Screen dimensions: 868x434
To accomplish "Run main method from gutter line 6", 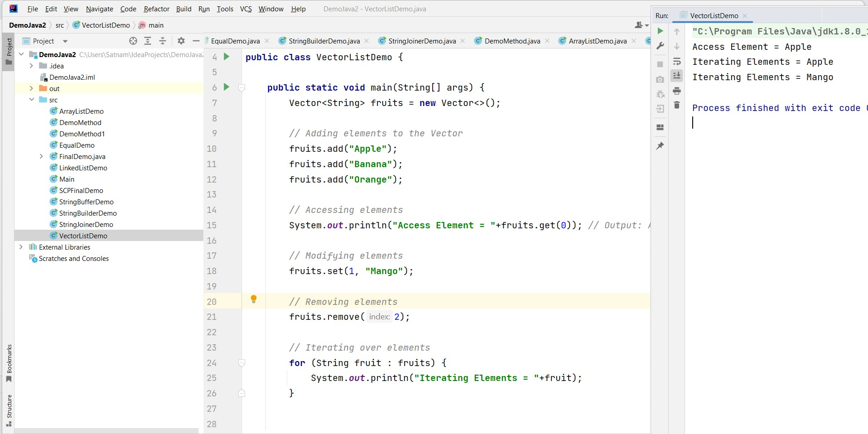I will (x=227, y=87).
